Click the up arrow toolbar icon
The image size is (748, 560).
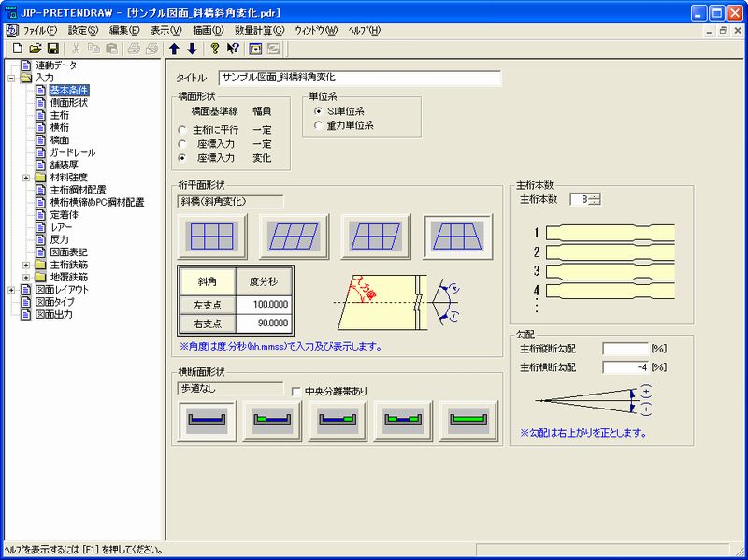[174, 49]
